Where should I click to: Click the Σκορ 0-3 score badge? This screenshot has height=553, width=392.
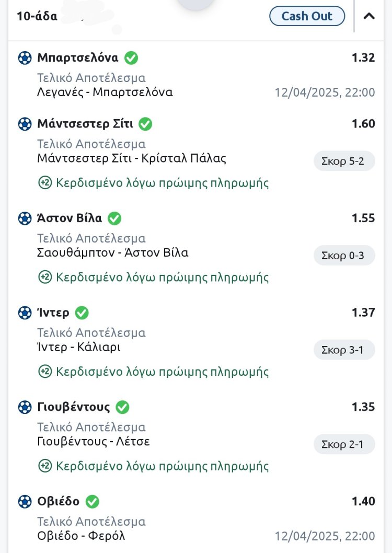coord(344,256)
